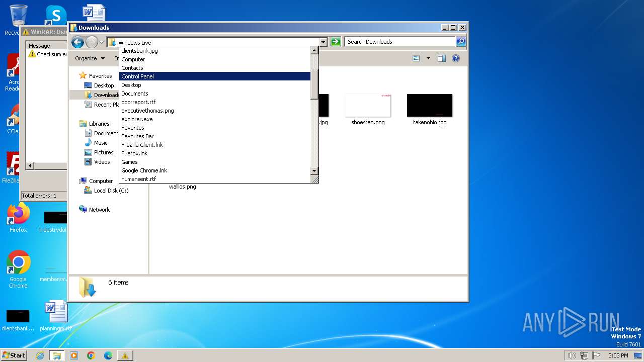The image size is (644, 362).
Task: Click WinRAR diagnostic scroll left arrow
Action: point(30,166)
